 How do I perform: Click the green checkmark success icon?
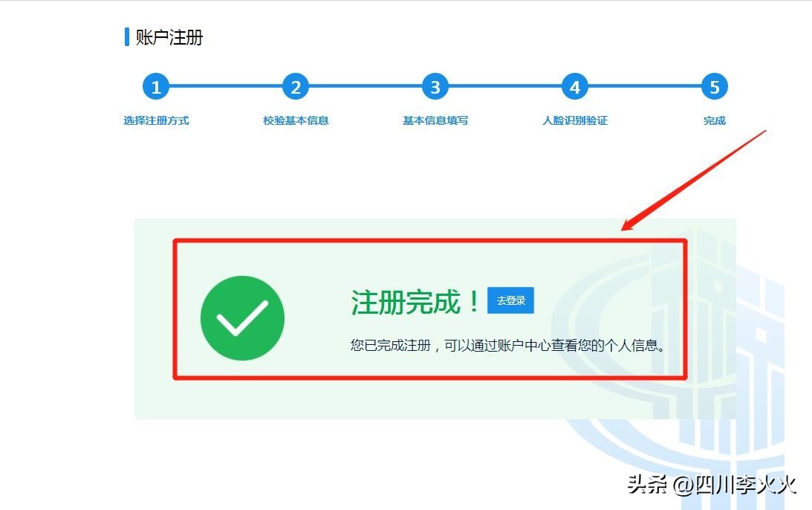point(242,317)
